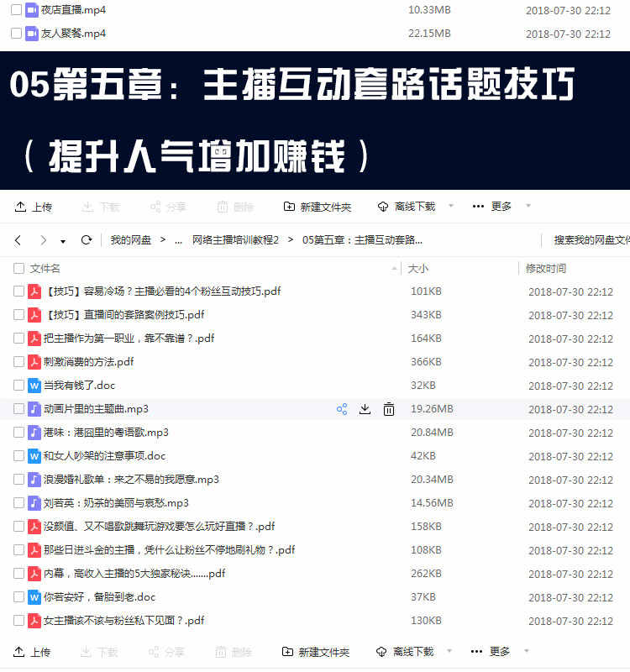Viewport: 630px width, 672px height.
Task: Open dropdown arrow next to top 更多
Action: (528, 206)
